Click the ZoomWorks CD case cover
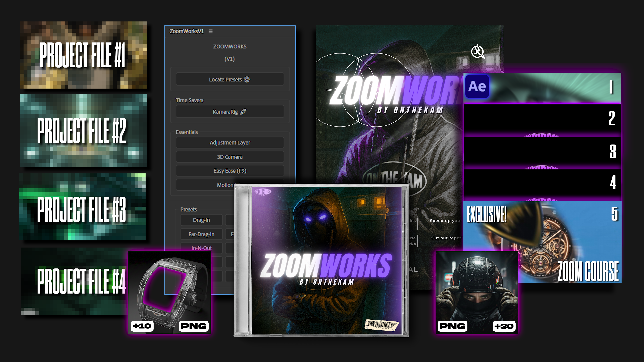This screenshot has height=362, width=644. click(x=321, y=260)
